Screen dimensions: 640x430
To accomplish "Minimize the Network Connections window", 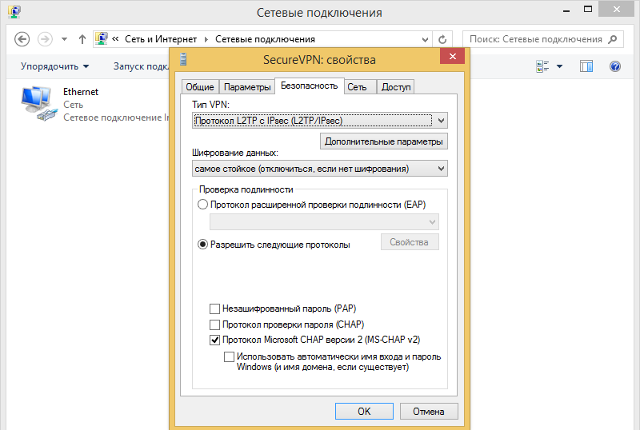I will tap(566, 11).
